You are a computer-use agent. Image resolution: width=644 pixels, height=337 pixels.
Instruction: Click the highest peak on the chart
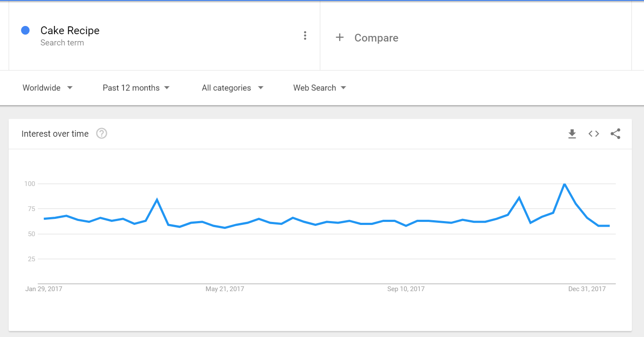click(x=564, y=184)
